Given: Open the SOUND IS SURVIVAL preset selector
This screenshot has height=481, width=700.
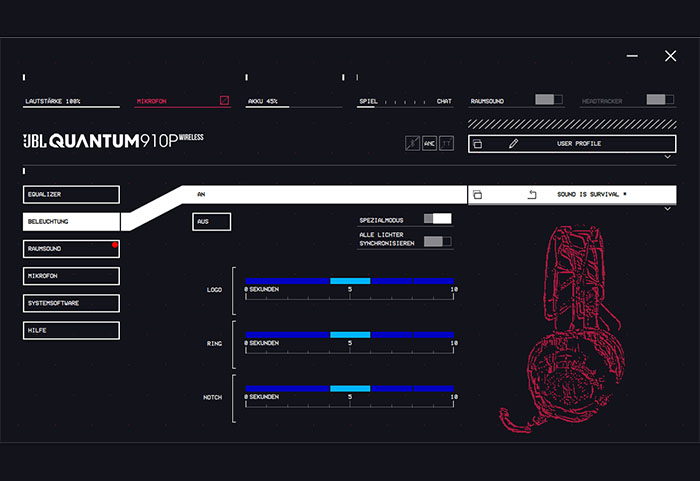Looking at the screenshot, I should pyautogui.click(x=572, y=195).
